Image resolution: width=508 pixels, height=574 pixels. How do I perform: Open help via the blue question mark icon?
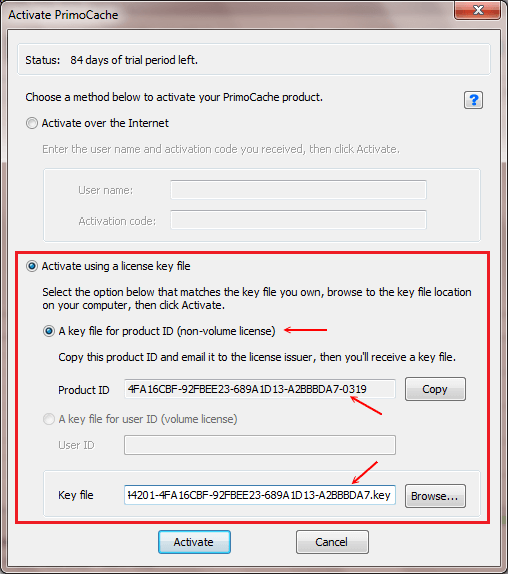(473, 100)
